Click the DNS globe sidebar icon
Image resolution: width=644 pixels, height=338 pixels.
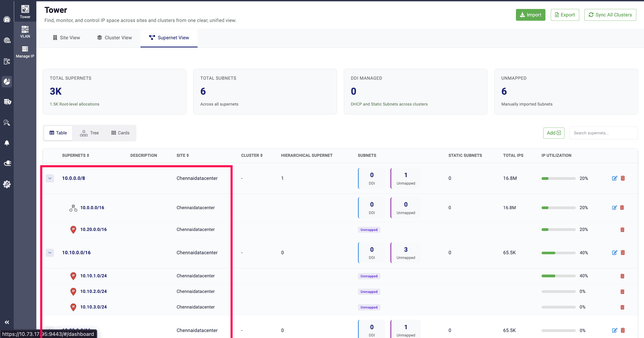pyautogui.click(x=7, y=40)
